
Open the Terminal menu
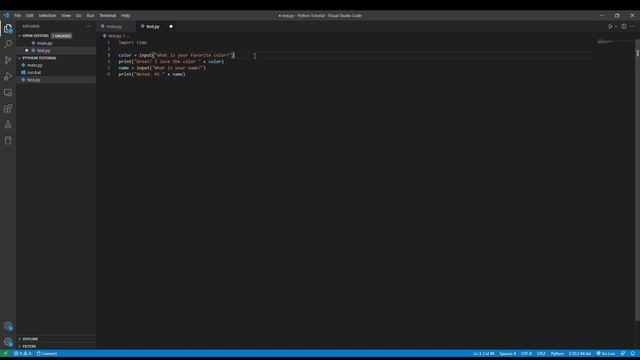pos(108,16)
